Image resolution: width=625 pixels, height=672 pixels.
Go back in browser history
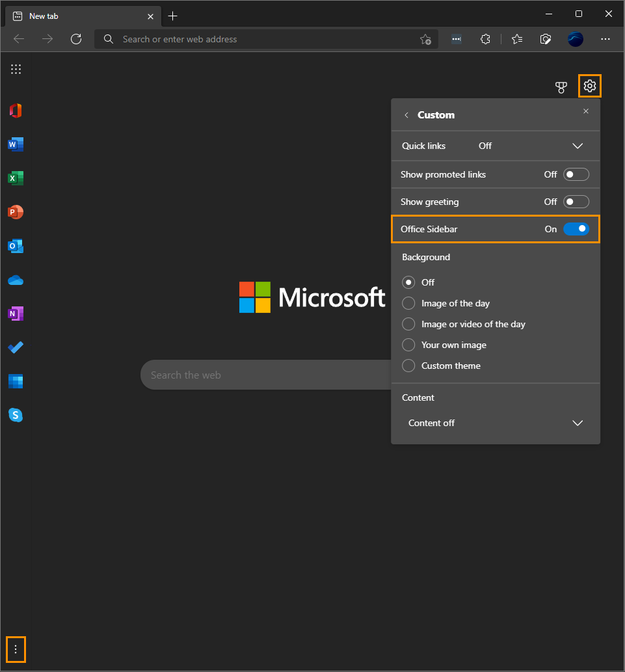point(19,40)
